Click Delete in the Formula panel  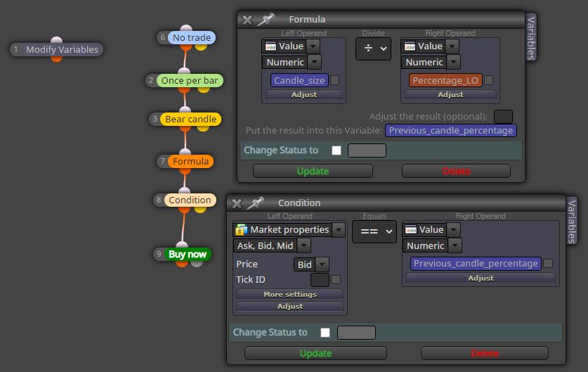[456, 171]
